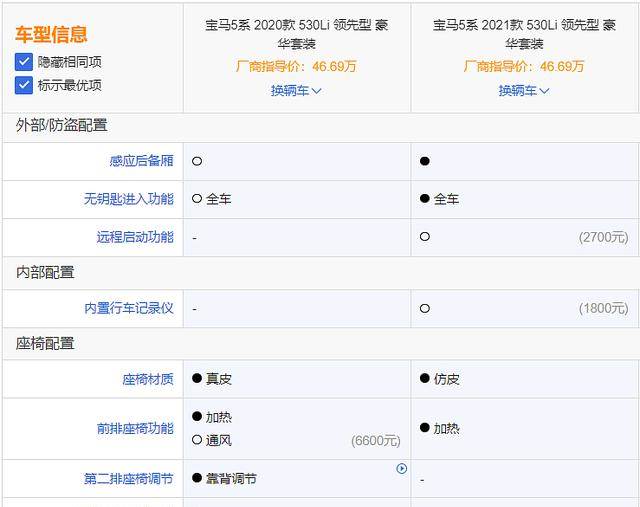Click the chevron next to 2020款 换辆车
640x507 pixels.
click(x=316, y=91)
